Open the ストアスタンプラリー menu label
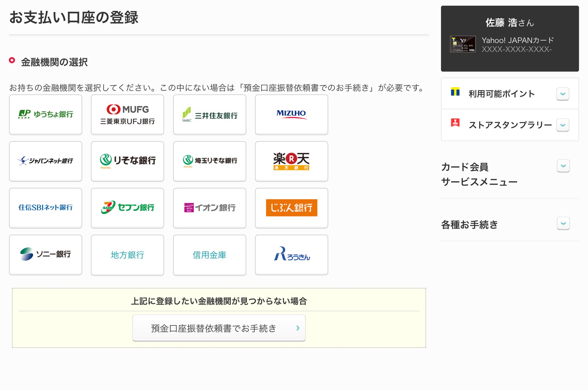Viewport: 588px width, 390px height. 510,125
